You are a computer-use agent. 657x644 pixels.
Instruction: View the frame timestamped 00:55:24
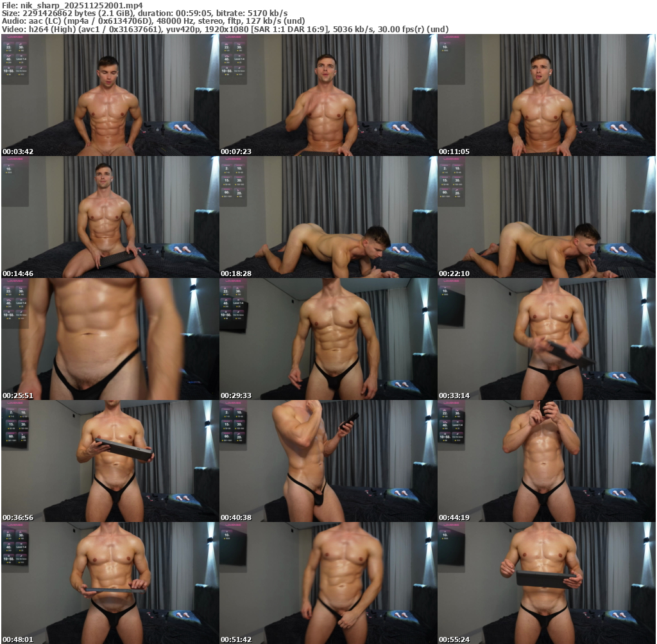[547, 583]
